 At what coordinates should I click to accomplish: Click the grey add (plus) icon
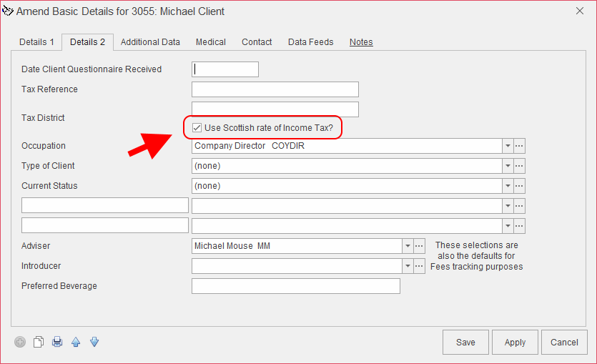point(19,342)
